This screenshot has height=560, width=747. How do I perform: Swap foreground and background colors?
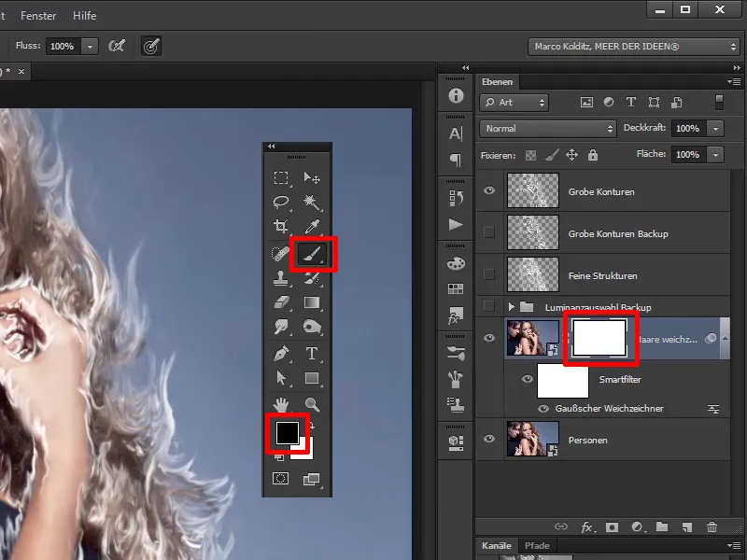[x=312, y=426]
